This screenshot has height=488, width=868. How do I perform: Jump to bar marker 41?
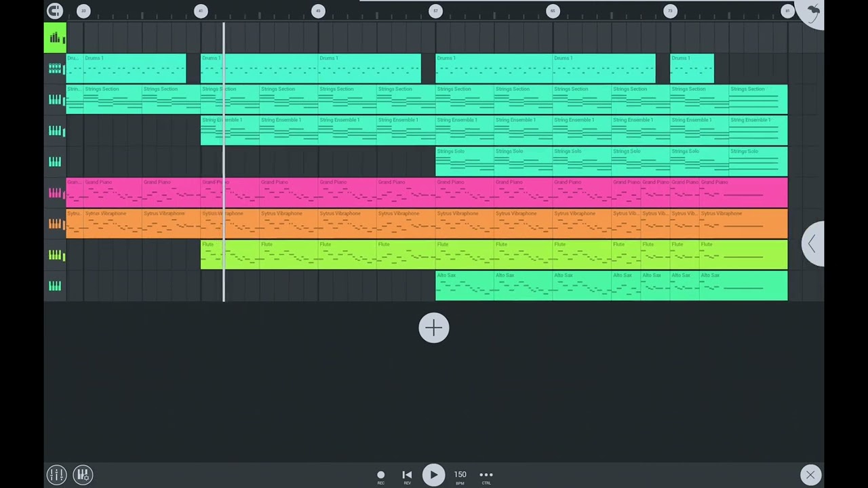201,11
